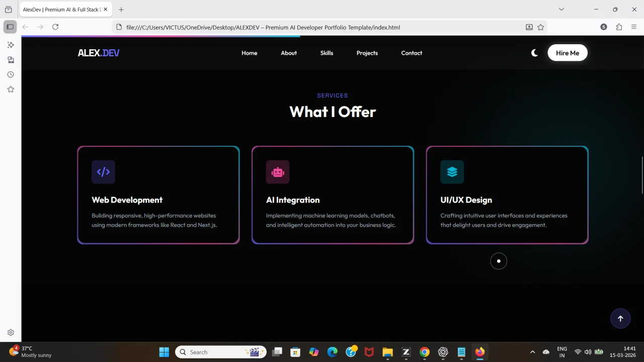Open the Bookmarks sidebar star icon

pyautogui.click(x=11, y=89)
